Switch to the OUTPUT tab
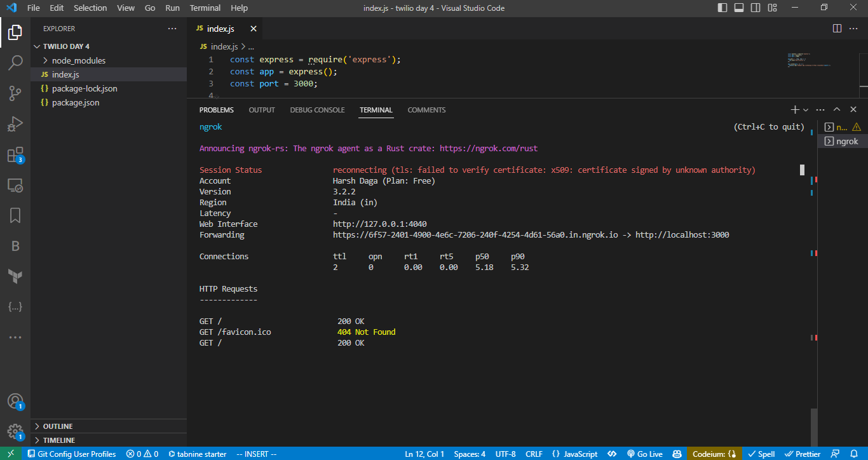The image size is (868, 460). 262,110
